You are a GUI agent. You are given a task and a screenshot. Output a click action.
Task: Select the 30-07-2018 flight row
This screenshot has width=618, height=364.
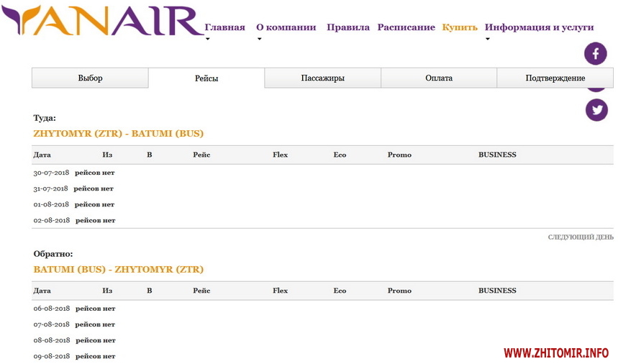(x=74, y=173)
